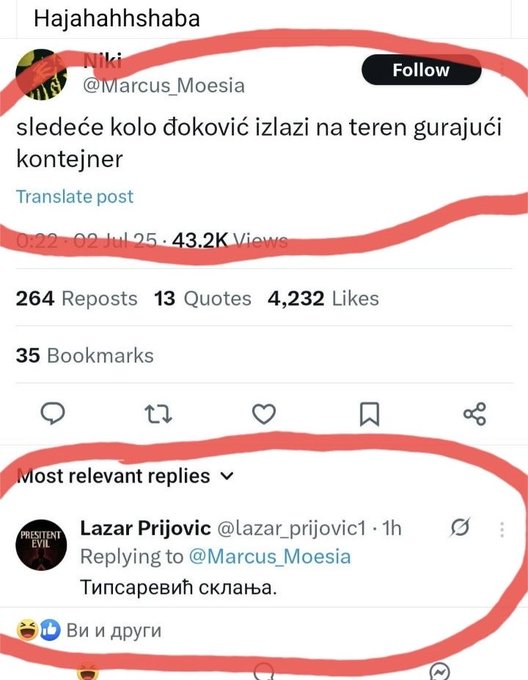Open Niki's profile avatar
The image size is (528, 680).
pos(41,74)
